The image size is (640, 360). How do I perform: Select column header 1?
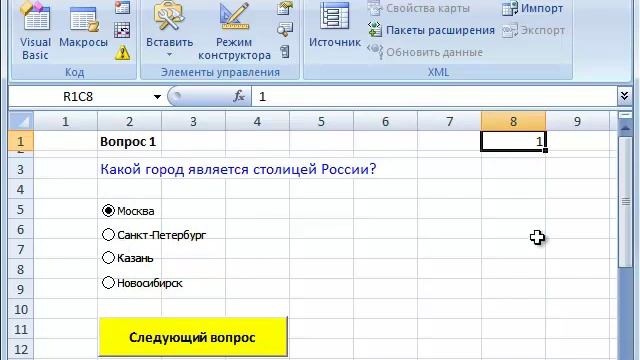[65, 121]
